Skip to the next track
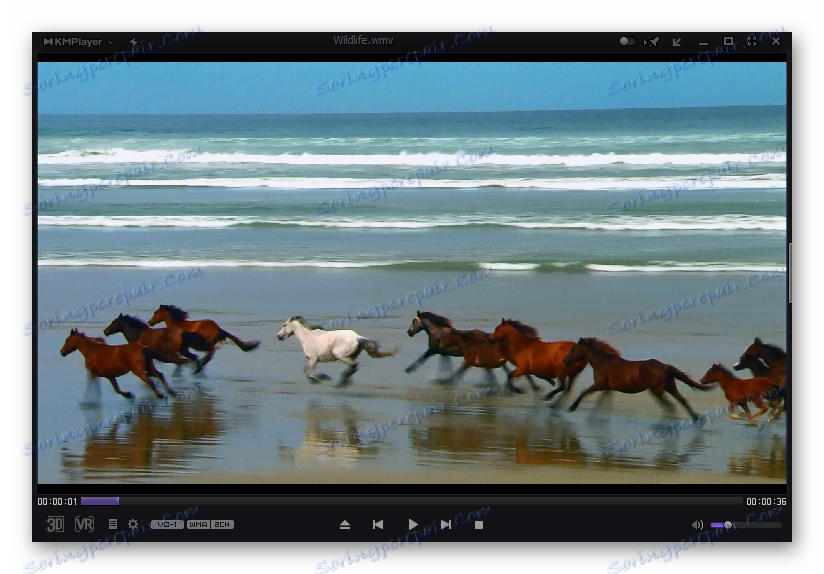824x574 pixels. click(446, 525)
